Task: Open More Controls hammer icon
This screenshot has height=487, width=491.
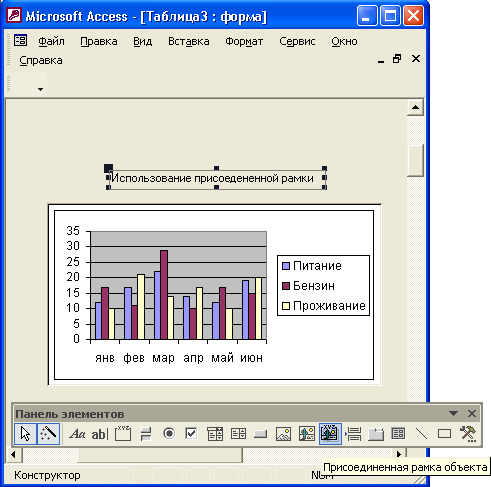Action: click(x=468, y=434)
